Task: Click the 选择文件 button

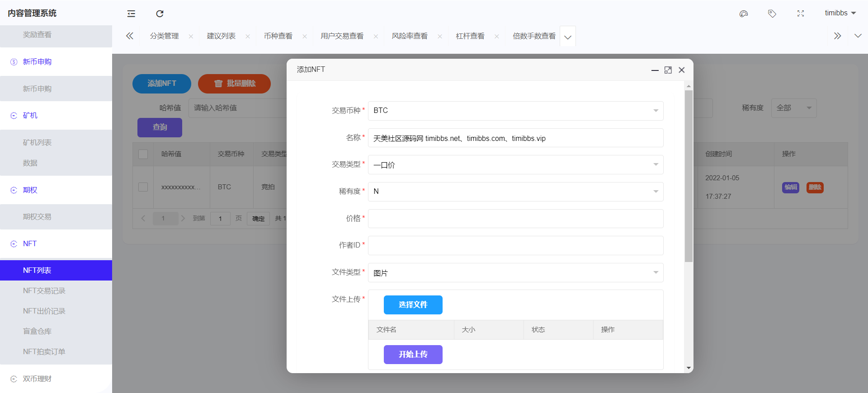Action: (413, 305)
